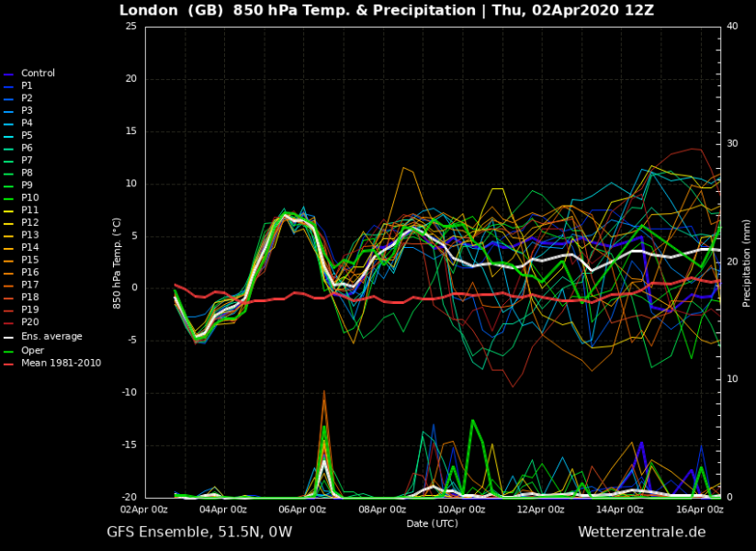The image size is (756, 551).
Task: Select the Mean 1981-2010 legend entry
Action: [x=61, y=363]
